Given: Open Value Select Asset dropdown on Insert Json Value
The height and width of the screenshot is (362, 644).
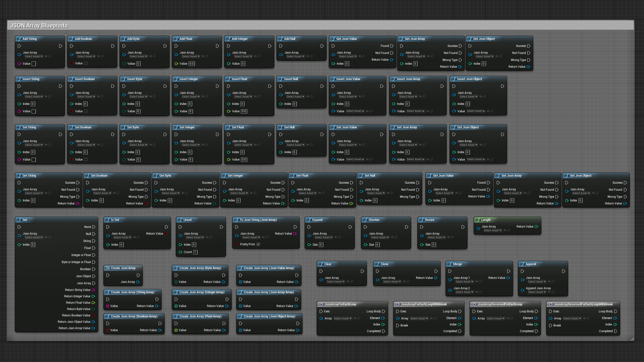Looking at the screenshot, I should pos(355,111).
